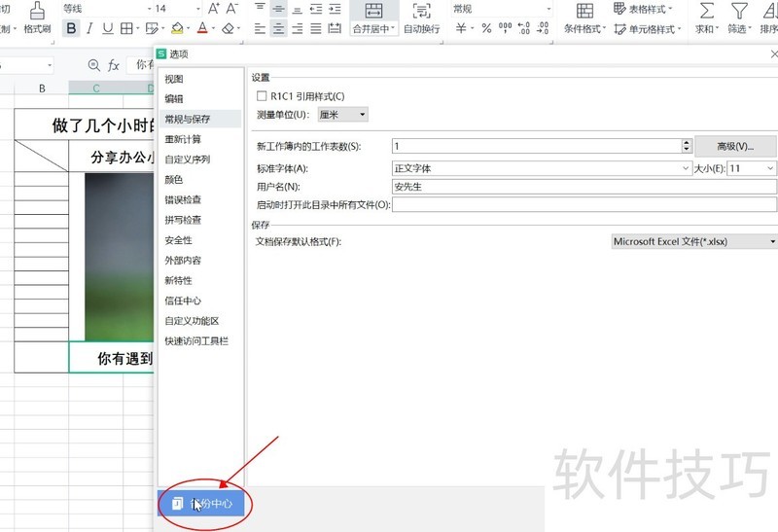Open Cell Style (单元格样式) menu
Screen dimensions: 778x532
[x=648, y=29]
